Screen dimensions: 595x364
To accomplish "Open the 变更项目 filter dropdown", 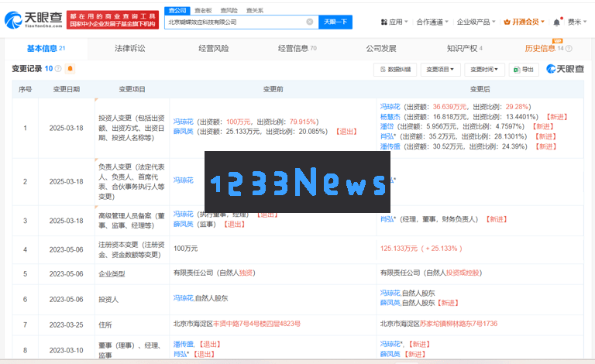I will click(x=440, y=70).
